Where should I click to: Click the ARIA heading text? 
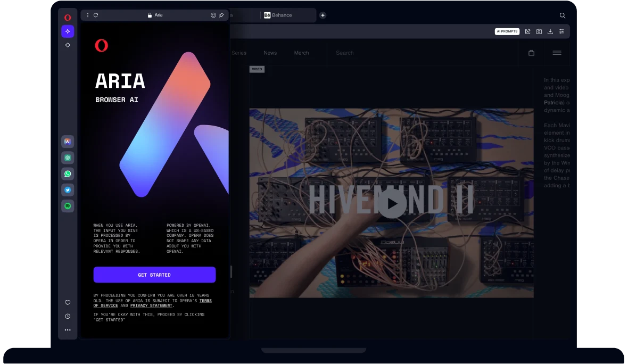pyautogui.click(x=120, y=81)
